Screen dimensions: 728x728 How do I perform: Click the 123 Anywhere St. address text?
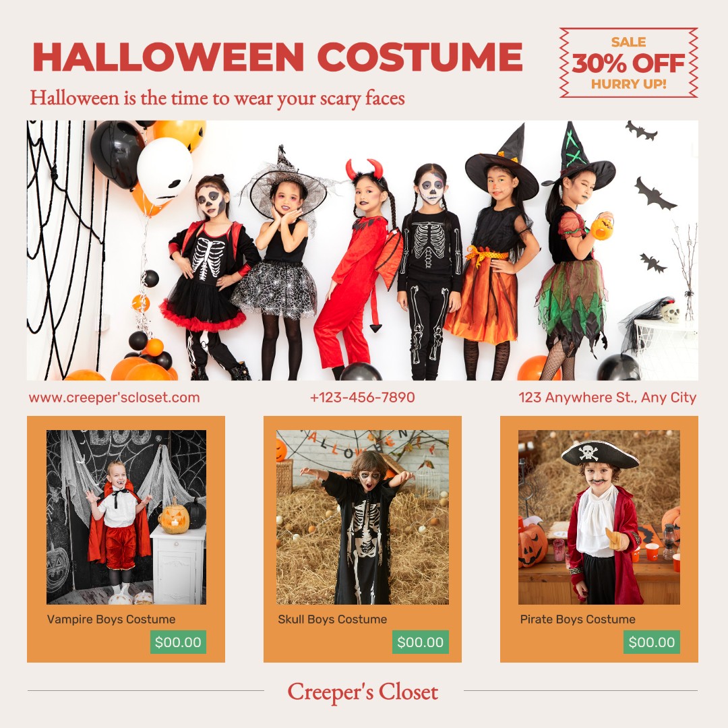607,398
